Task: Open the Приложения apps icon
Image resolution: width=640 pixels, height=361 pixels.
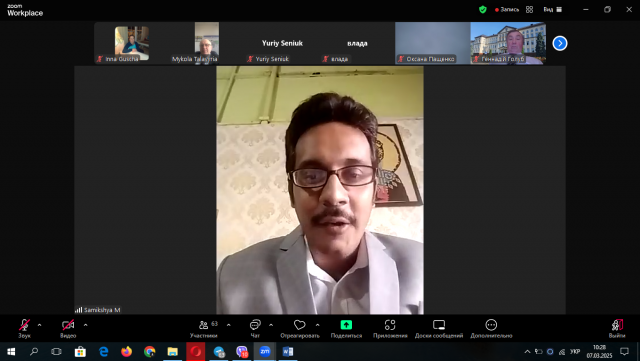Action: tap(390, 328)
